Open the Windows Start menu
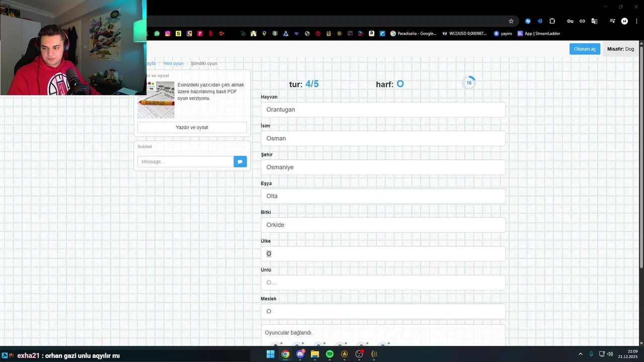The height and width of the screenshot is (362, 644). [270, 354]
